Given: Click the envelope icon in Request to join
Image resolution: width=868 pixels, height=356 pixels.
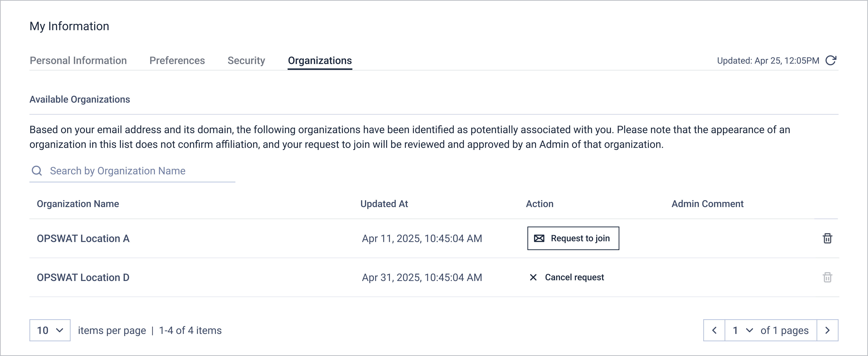Looking at the screenshot, I should tap(539, 238).
